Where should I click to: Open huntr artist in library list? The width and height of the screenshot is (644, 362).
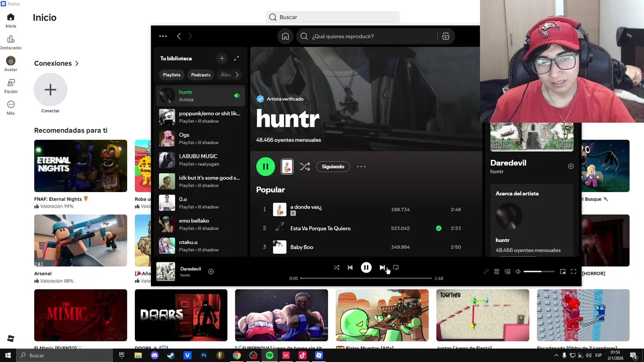(x=200, y=96)
